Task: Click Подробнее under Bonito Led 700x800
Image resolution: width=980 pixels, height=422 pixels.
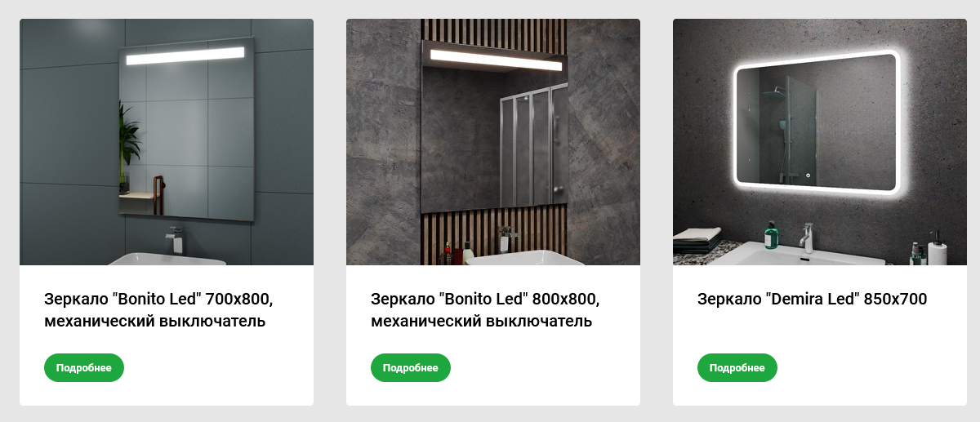Action: [x=84, y=367]
